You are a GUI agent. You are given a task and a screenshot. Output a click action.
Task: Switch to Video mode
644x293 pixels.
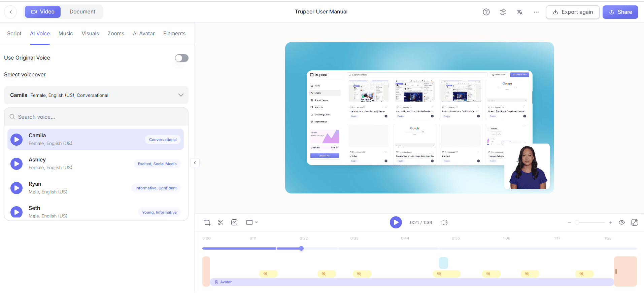[43, 12]
